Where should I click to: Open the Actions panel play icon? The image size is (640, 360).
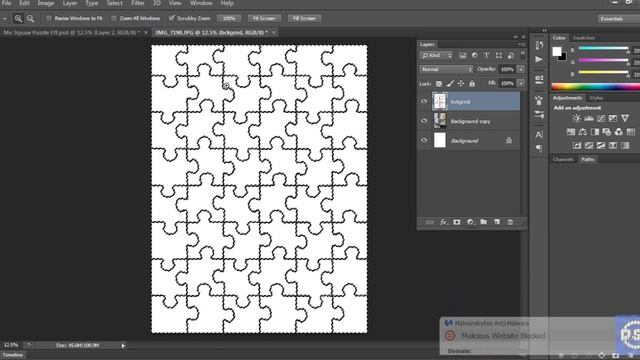point(539,60)
